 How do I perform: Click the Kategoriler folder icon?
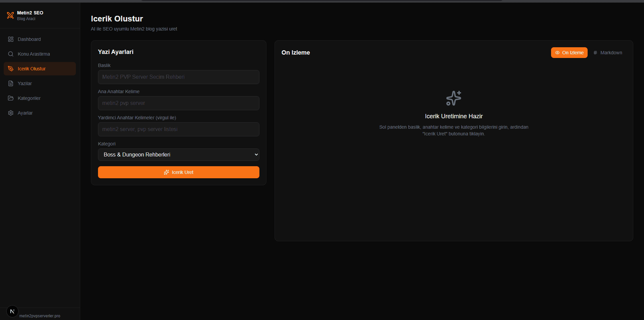[x=11, y=98]
